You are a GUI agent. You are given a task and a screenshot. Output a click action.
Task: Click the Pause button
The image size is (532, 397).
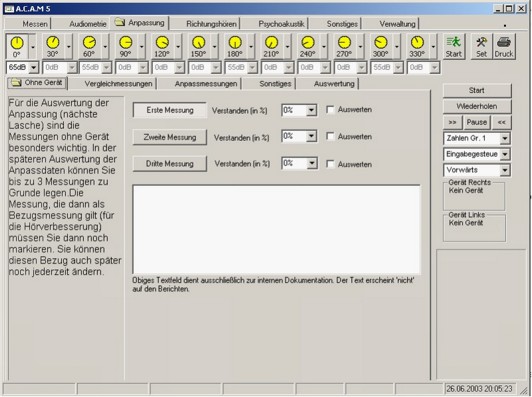(x=477, y=122)
